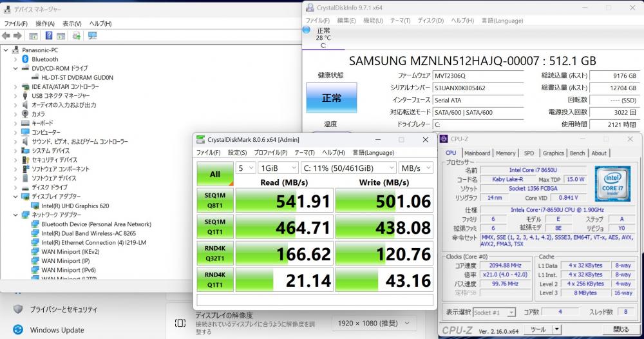Click the privacy and security shield icon
Screen dimensions: 644x339
pyautogui.click(x=17, y=309)
